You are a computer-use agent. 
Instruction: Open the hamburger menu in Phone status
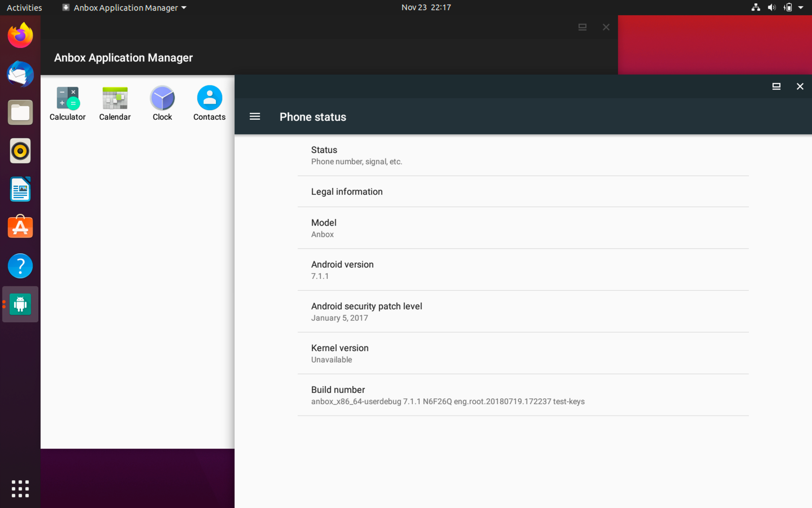[x=255, y=117]
